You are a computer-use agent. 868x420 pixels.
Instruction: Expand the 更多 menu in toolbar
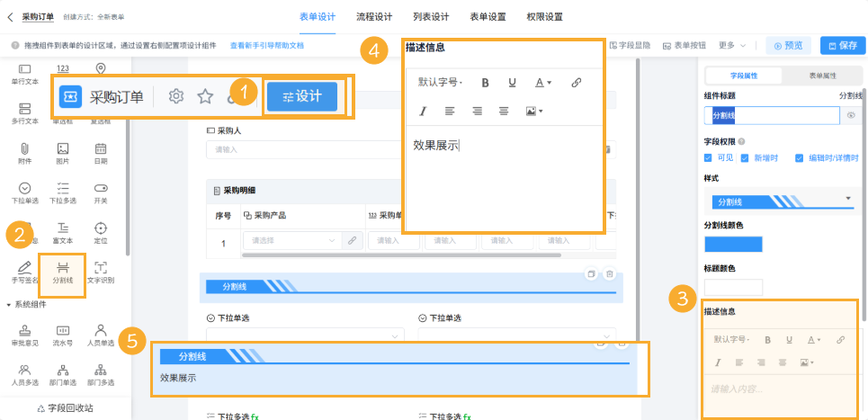point(730,45)
